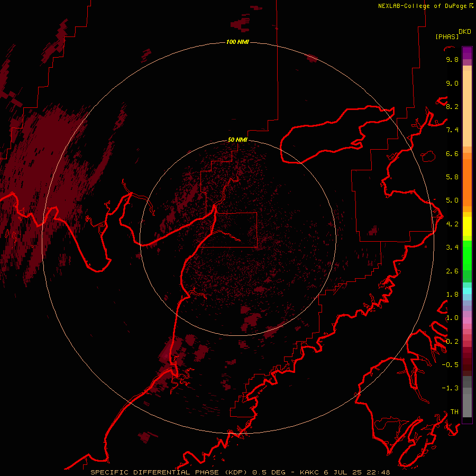Click the 6 JUL 25 date in the caption
The height and width of the screenshot is (476, 476).
tap(343, 472)
